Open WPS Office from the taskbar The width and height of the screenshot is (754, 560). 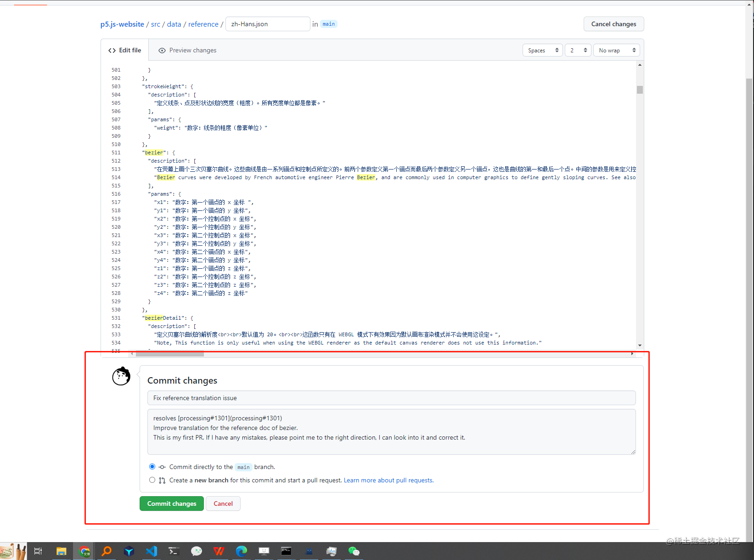[x=219, y=551]
